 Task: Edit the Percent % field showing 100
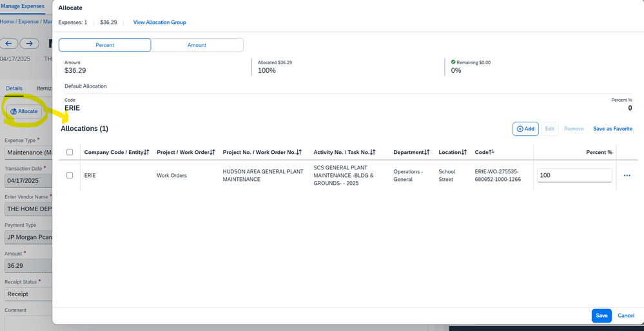[x=574, y=176]
